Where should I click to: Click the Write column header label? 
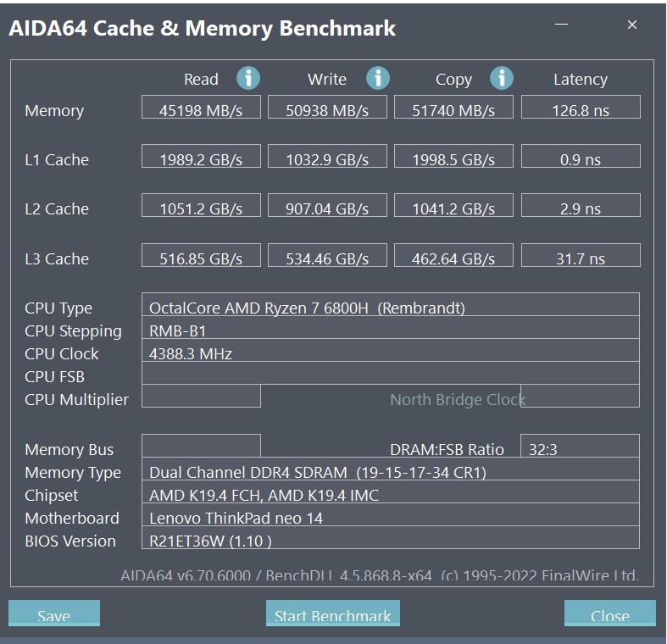pos(326,79)
